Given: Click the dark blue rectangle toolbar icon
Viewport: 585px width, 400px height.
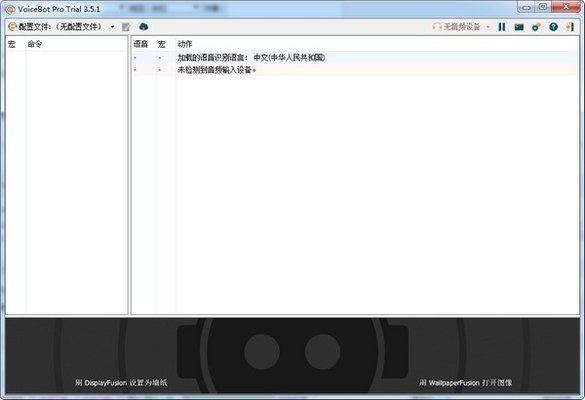Looking at the screenshot, I should point(519,27).
